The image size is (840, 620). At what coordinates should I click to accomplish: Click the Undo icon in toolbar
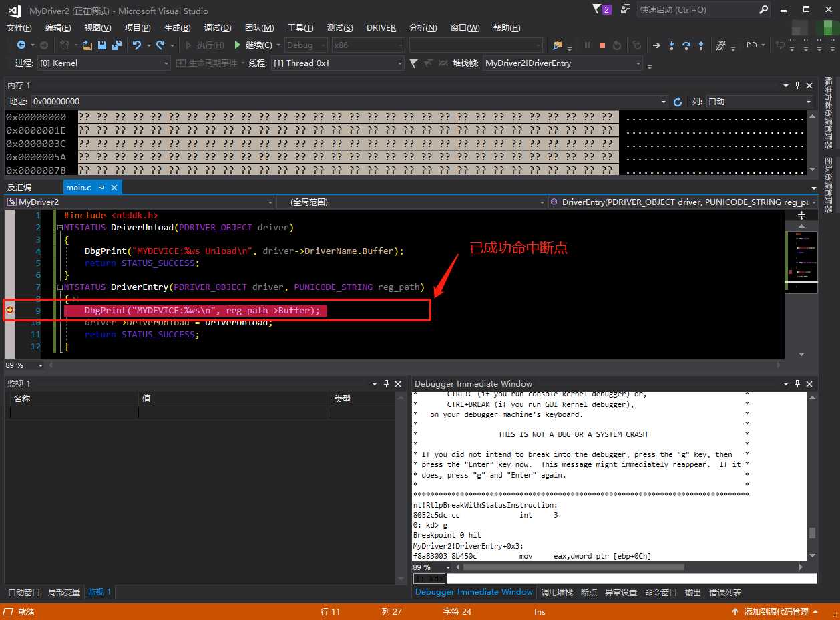point(137,45)
